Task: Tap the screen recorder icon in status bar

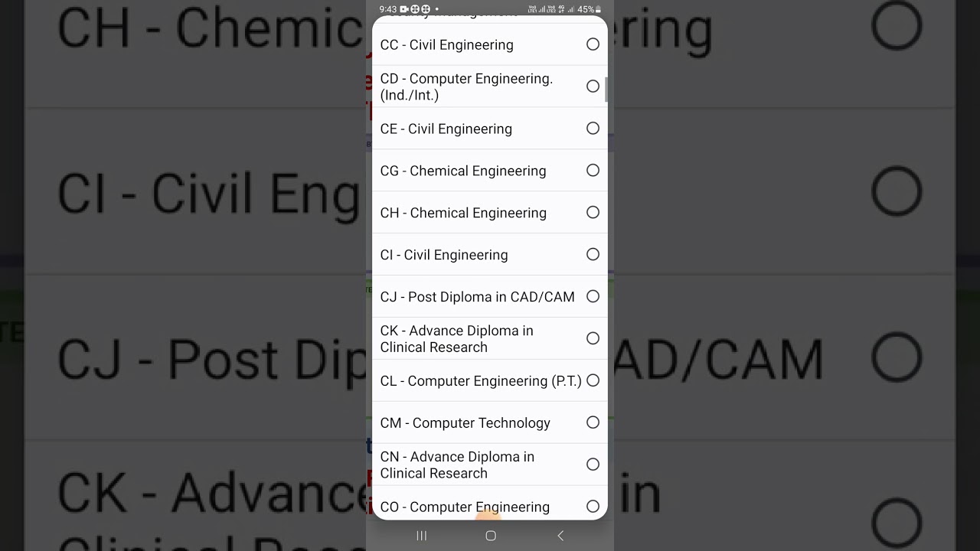Action: tap(403, 9)
